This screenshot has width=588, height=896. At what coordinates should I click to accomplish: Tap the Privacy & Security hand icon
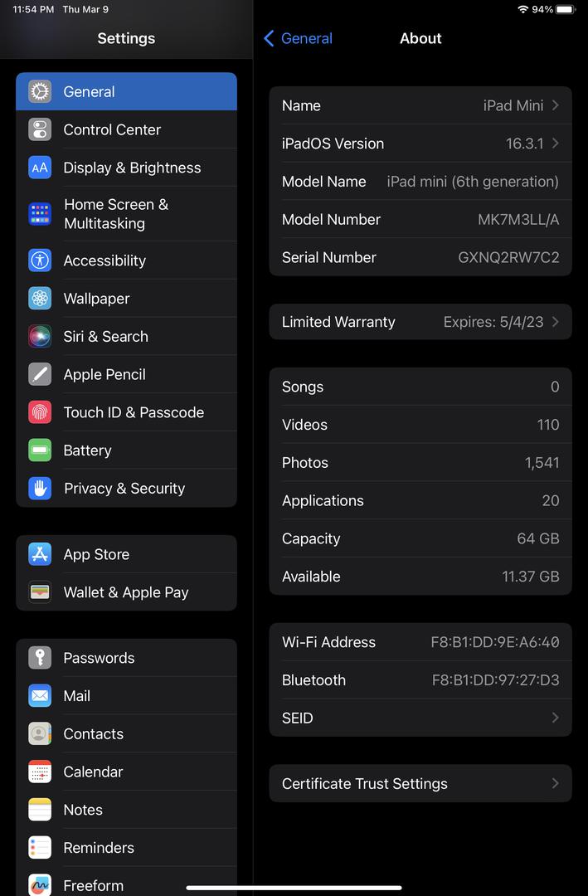[x=40, y=489]
